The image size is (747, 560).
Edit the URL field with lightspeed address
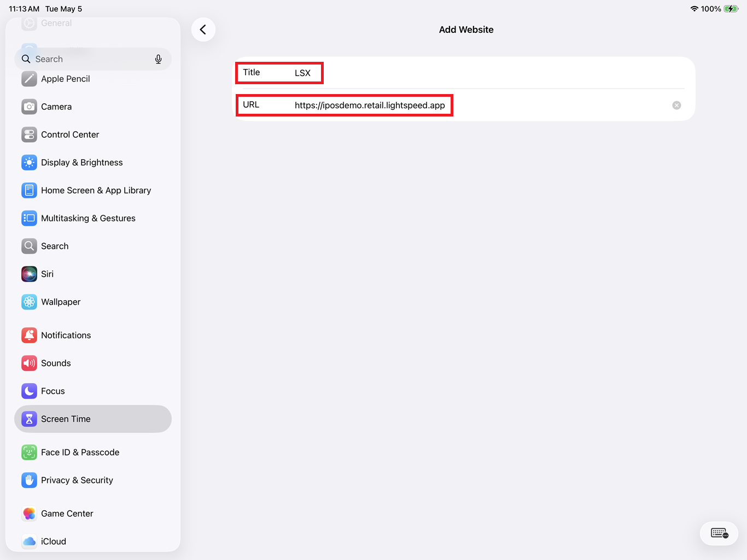464,105
